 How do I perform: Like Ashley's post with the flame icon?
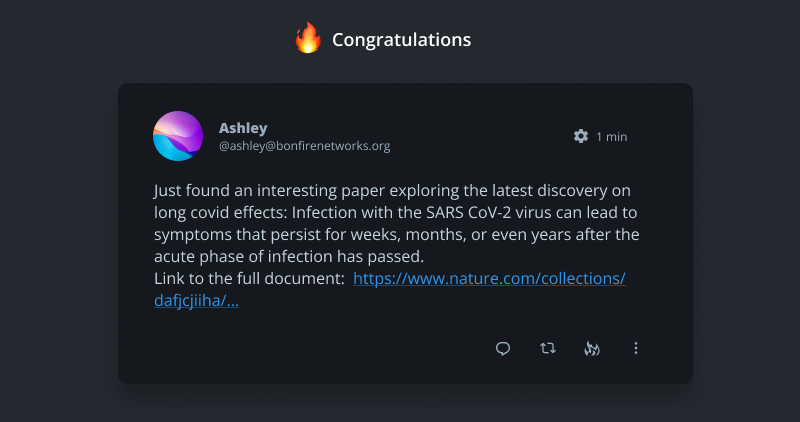[591, 348]
